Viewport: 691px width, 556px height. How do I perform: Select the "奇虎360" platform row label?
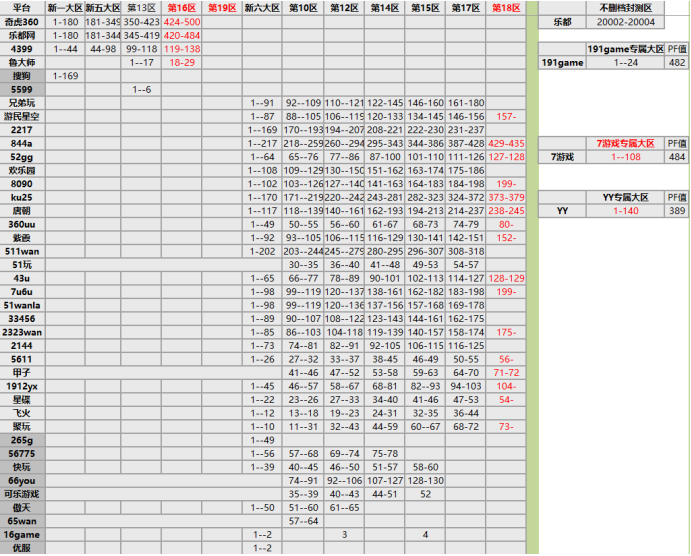coord(22,22)
